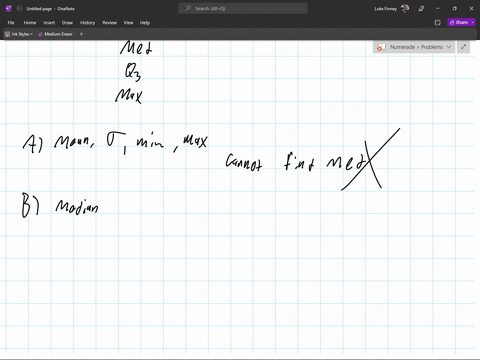Image resolution: width=480 pixels, height=360 pixels.
Task: Click the handwritten "Cannot find med" note
Action: (297, 162)
